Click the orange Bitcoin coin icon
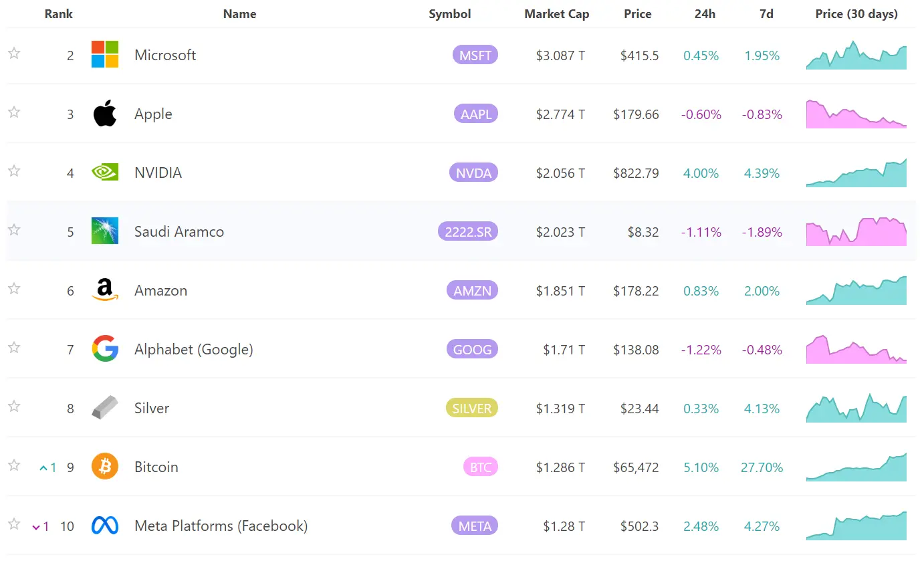The width and height of the screenshot is (924, 561). (x=104, y=466)
